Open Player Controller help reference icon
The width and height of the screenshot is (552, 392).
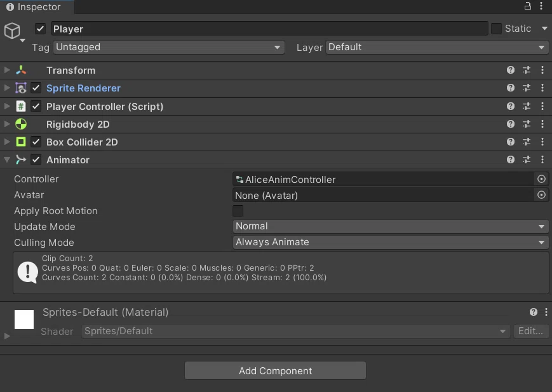tap(511, 106)
